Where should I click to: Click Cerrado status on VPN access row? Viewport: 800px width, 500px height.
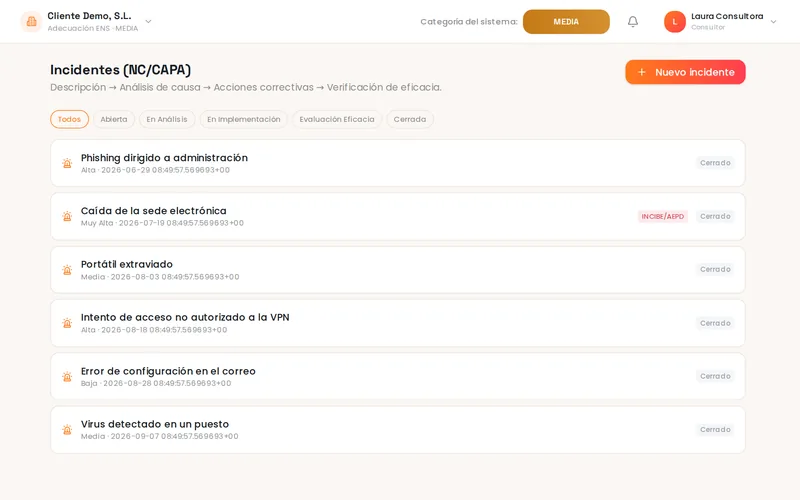click(x=715, y=323)
